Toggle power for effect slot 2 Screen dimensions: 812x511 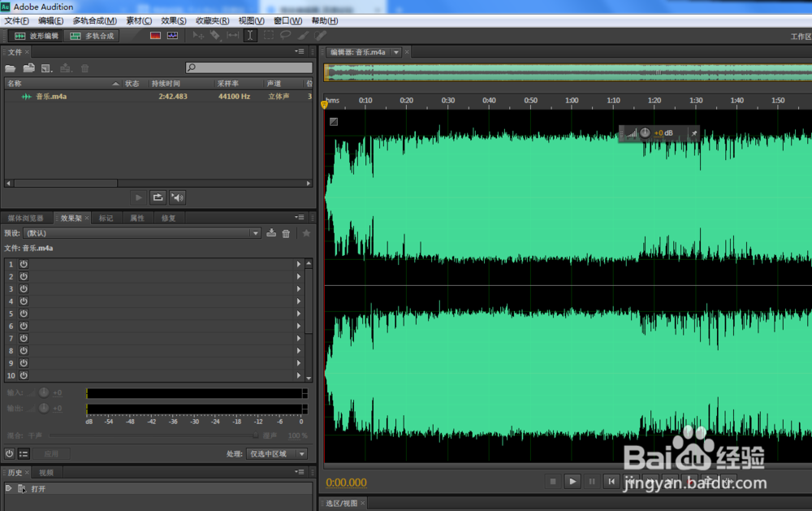pos(24,276)
